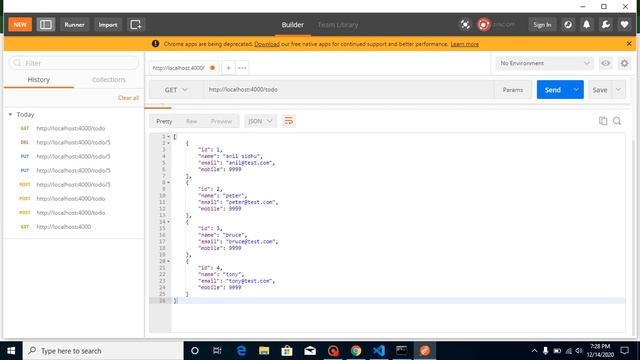640x360 pixels.
Task: Open Task View in taskbar
Action: (x=217, y=351)
